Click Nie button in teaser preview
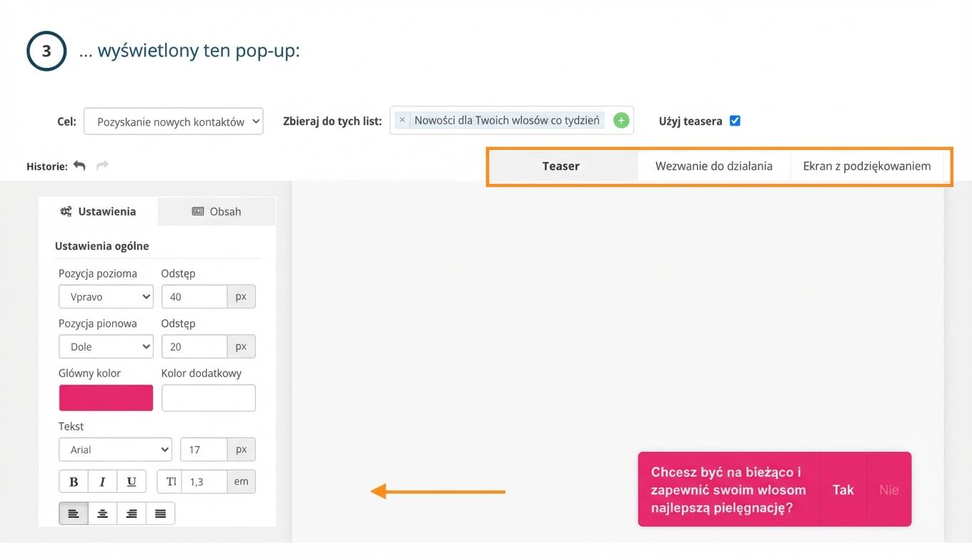 coord(889,490)
